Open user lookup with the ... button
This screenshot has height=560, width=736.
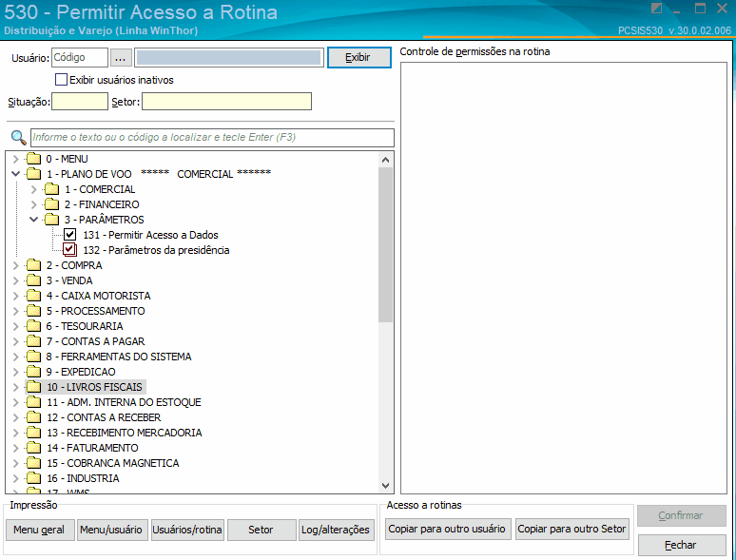[121, 58]
